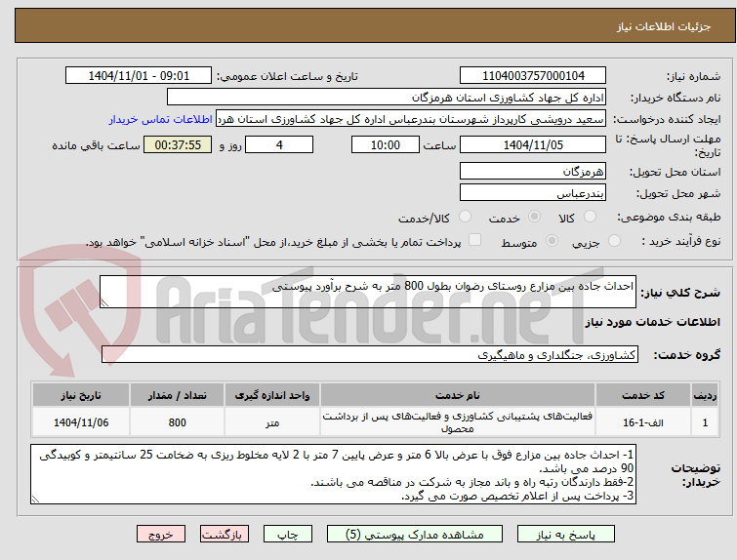Click the جزئیات اطلاعات نیاز page header

tap(663, 26)
